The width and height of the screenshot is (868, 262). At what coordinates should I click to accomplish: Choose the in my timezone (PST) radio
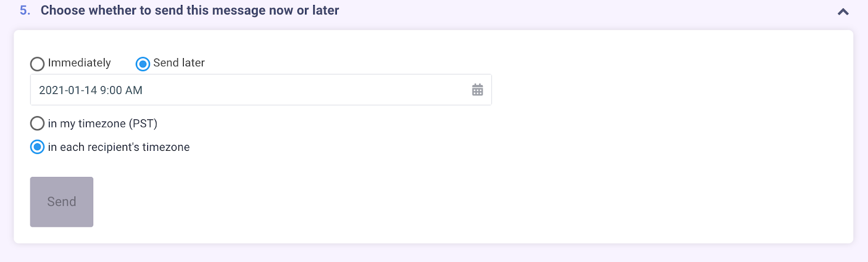(x=37, y=123)
